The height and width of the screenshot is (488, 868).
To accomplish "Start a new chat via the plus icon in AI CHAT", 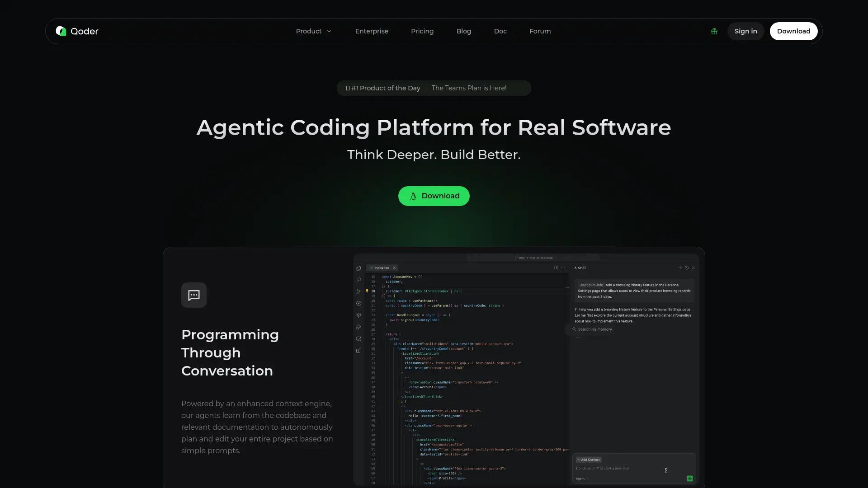I will click(x=680, y=267).
